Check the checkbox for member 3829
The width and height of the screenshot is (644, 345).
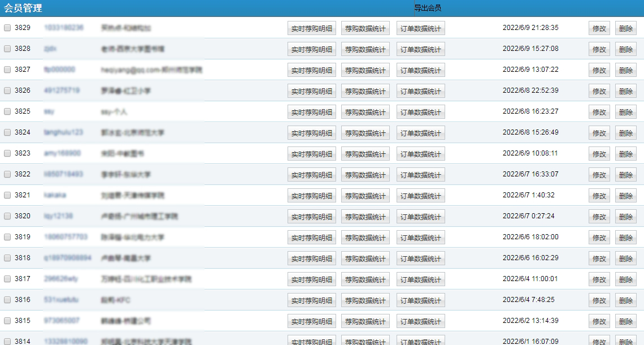coord(7,28)
